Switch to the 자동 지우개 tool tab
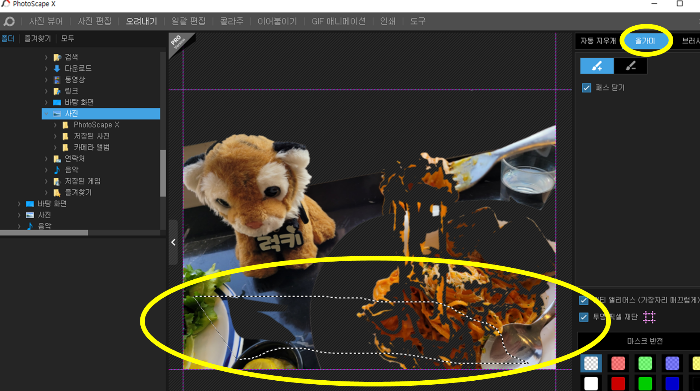The image size is (700, 391). tap(598, 41)
